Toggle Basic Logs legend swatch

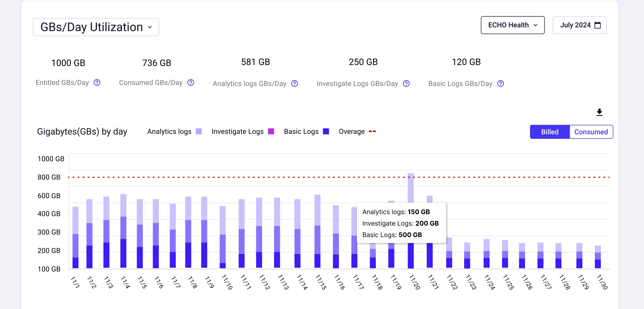click(x=326, y=131)
